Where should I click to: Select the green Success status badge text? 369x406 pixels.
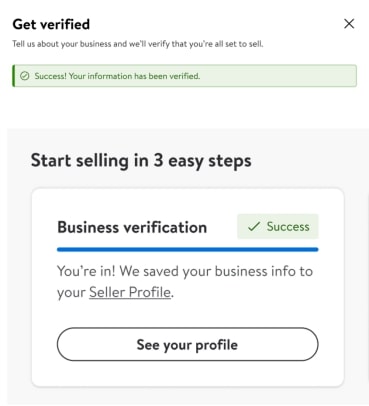pyautogui.click(x=288, y=227)
